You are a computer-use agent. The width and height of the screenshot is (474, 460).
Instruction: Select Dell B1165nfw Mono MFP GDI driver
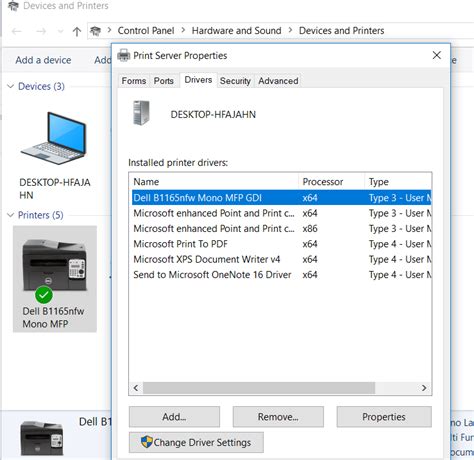pyautogui.click(x=282, y=198)
